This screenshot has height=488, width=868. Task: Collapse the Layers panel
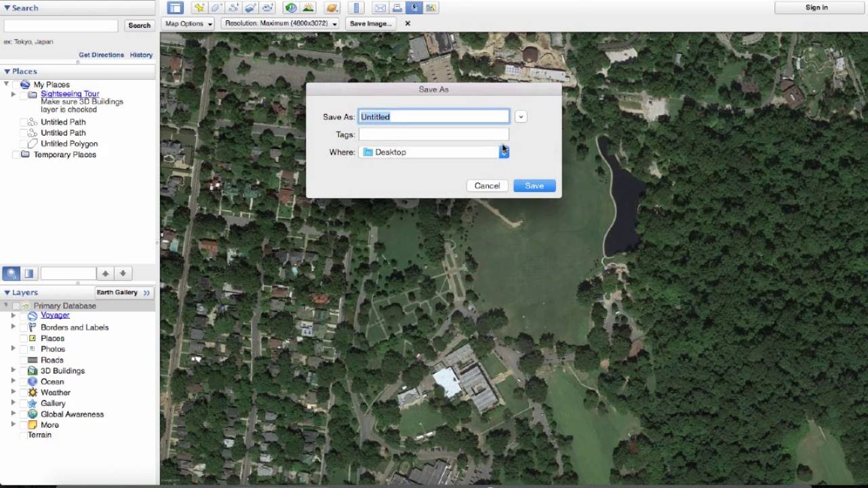click(7, 293)
